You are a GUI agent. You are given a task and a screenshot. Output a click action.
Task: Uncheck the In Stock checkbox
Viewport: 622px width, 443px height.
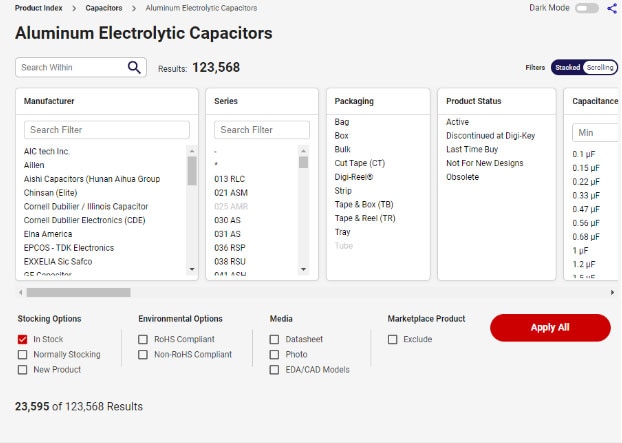pos(23,340)
